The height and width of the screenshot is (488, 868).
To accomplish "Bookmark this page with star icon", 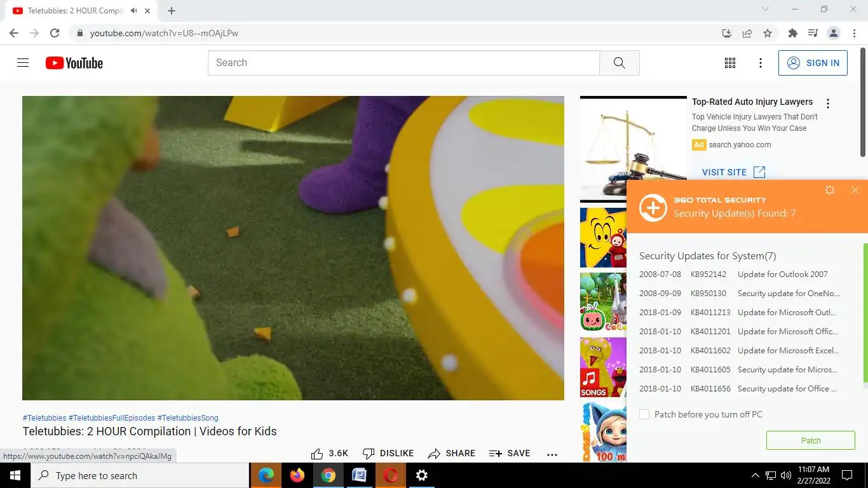I will [768, 33].
